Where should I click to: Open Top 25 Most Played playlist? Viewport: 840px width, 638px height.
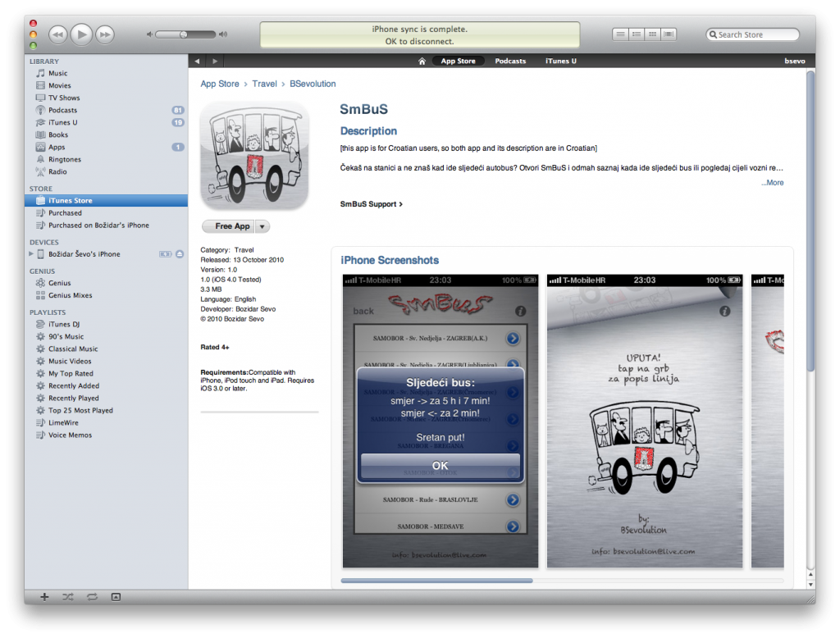[106, 411]
